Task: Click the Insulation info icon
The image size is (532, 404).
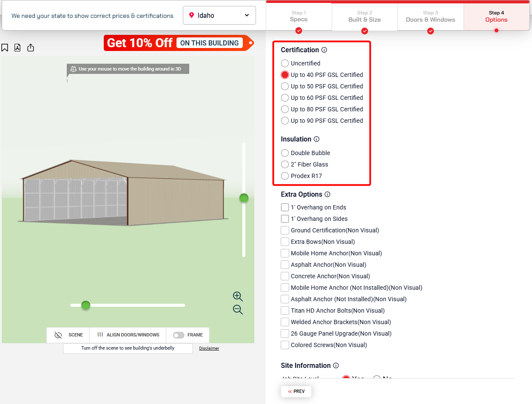Action: [316, 139]
